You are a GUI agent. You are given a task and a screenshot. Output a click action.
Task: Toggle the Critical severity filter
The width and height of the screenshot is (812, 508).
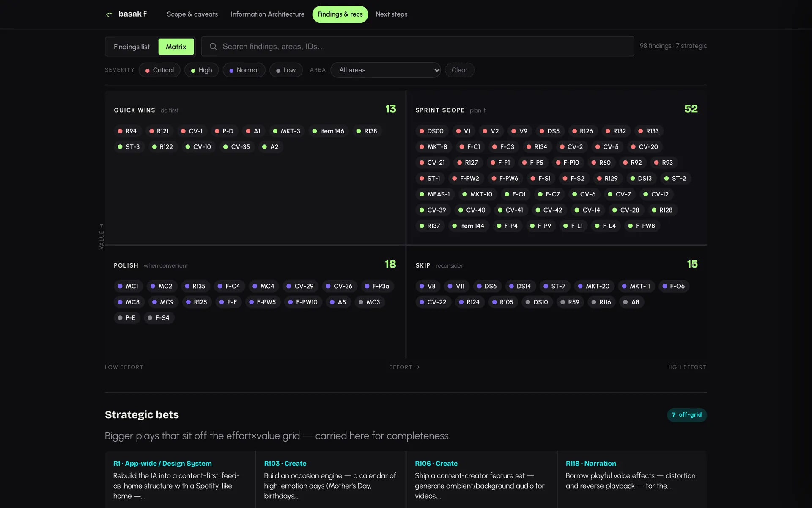pyautogui.click(x=159, y=70)
